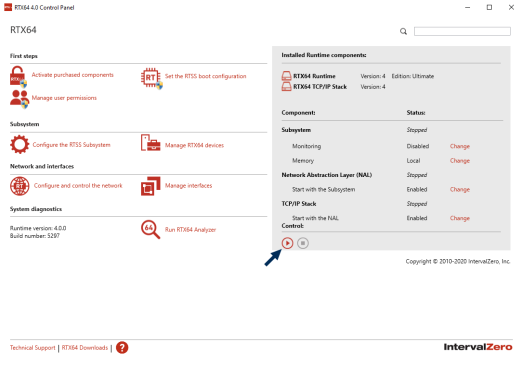Change Start with the NAL option
Viewport: 523px width, 365px height.
(460, 218)
